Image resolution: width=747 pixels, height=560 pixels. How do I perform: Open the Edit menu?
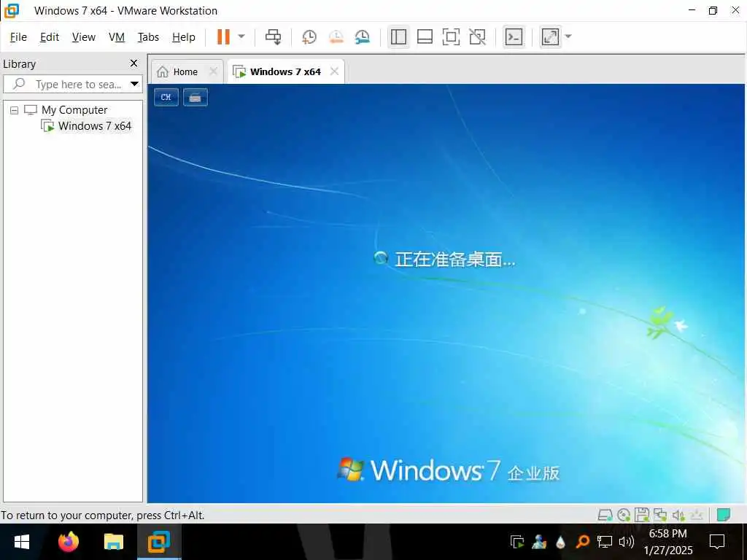[x=50, y=37]
